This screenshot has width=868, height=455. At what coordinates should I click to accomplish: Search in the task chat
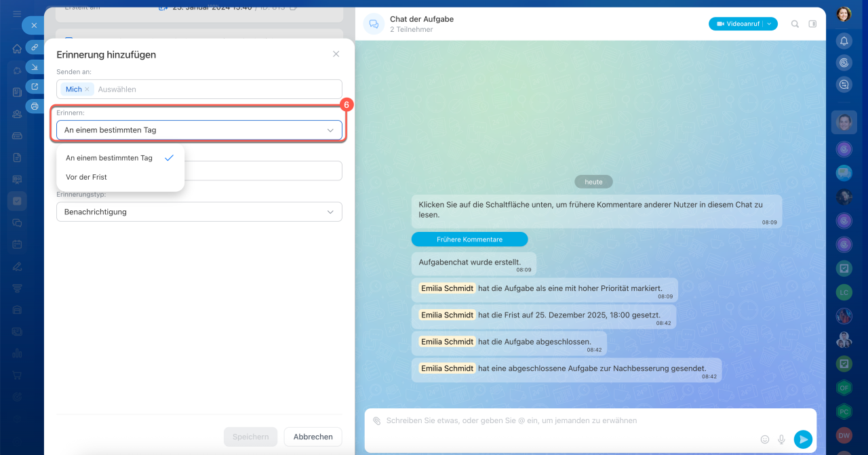pyautogui.click(x=795, y=24)
